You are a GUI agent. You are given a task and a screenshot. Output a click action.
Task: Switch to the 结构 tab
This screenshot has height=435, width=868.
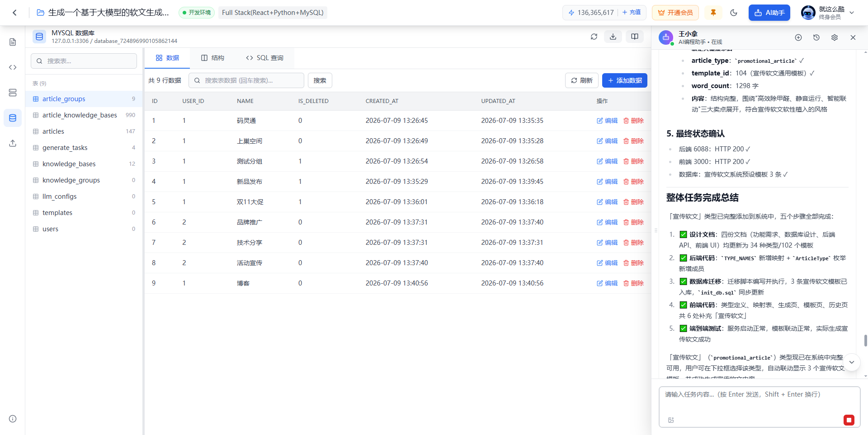(212, 58)
